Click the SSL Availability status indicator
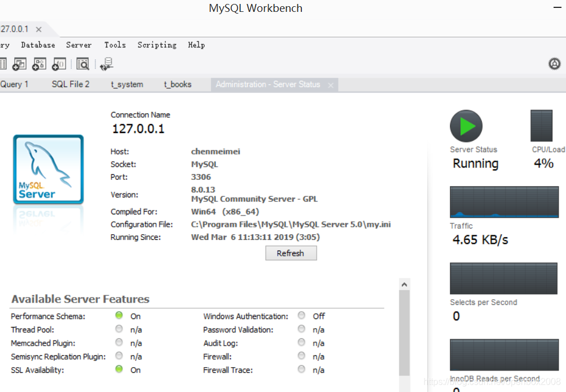This screenshot has width=566, height=392. pos(119,369)
